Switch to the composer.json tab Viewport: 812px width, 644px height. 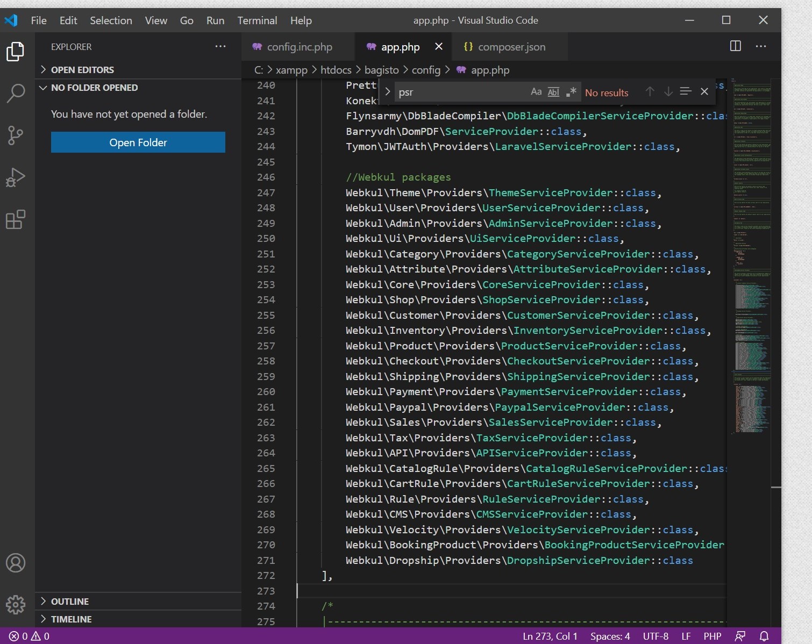(x=509, y=47)
